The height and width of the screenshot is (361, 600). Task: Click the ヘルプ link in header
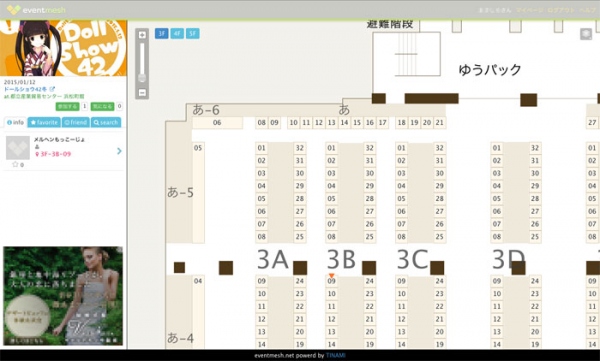pos(588,10)
